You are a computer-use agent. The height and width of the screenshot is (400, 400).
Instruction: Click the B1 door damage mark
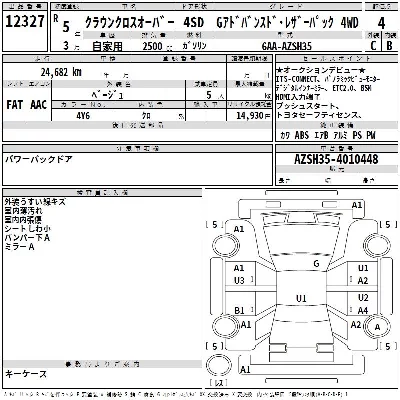(x=239, y=310)
